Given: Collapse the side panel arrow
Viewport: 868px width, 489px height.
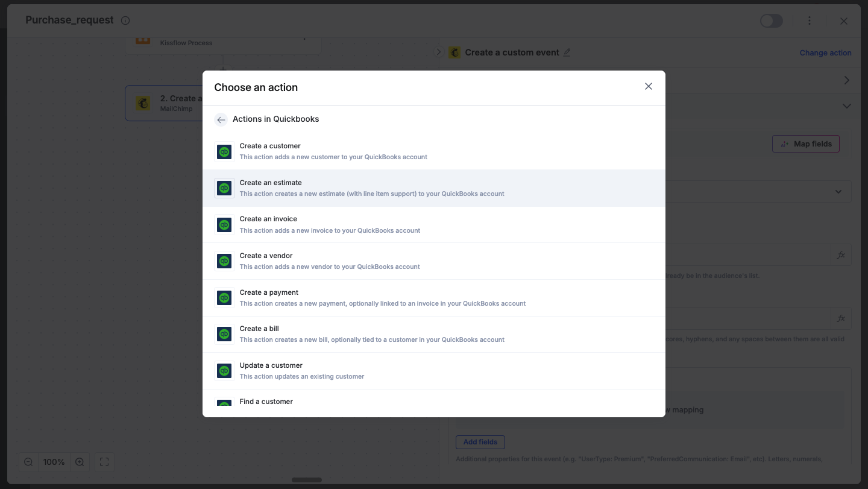Looking at the screenshot, I should click(439, 52).
